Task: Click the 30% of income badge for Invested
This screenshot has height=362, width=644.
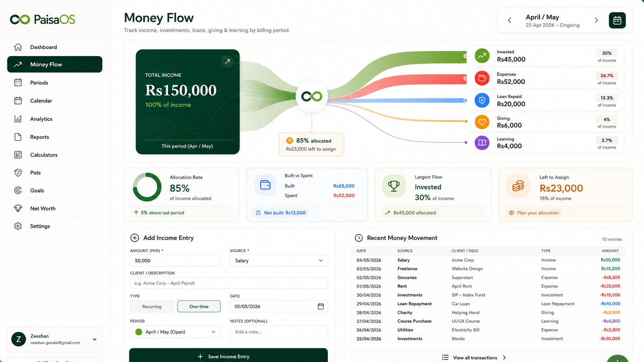Action: click(x=607, y=53)
